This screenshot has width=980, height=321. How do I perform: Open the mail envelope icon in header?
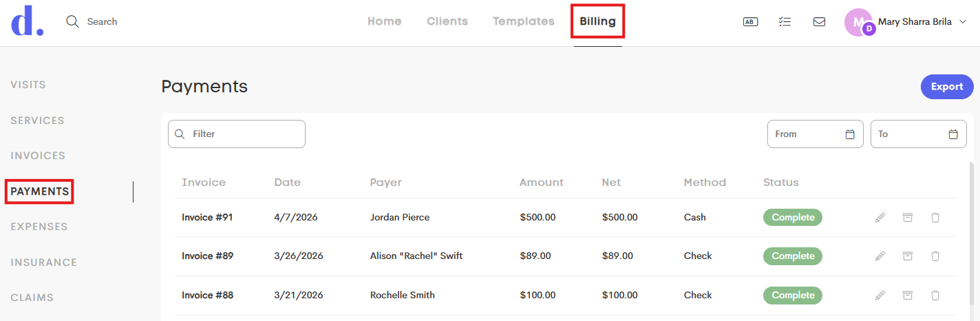pos(819,22)
